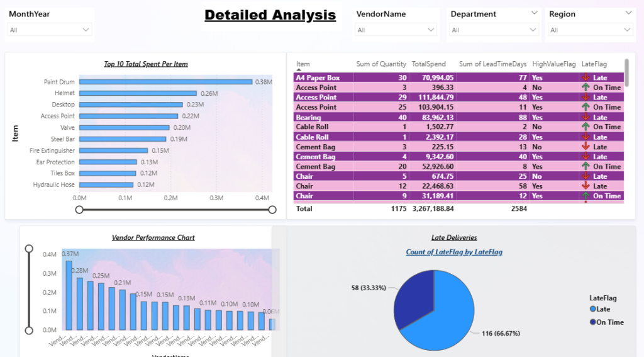Collapse Region slicer header chevron
Image resolution: width=644 pixels, height=357 pixels.
click(x=628, y=13)
